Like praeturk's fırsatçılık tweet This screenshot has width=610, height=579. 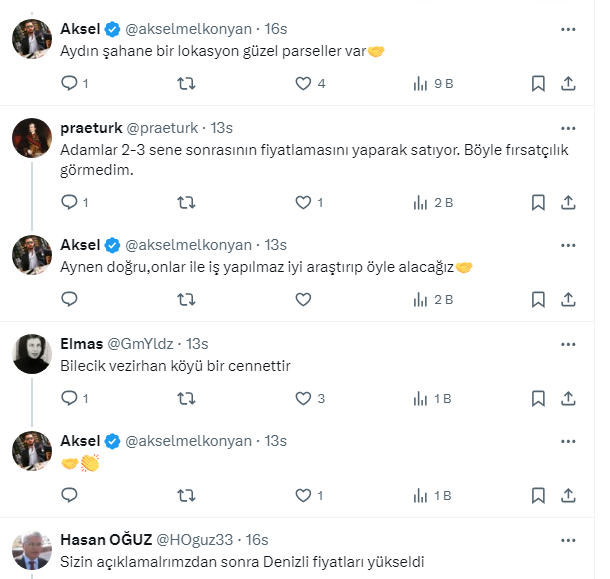pos(304,203)
